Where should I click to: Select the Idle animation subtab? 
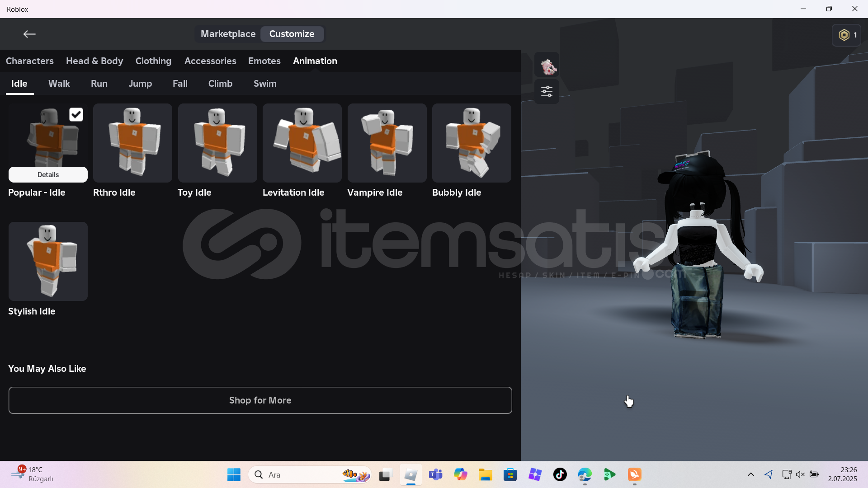[x=19, y=84]
